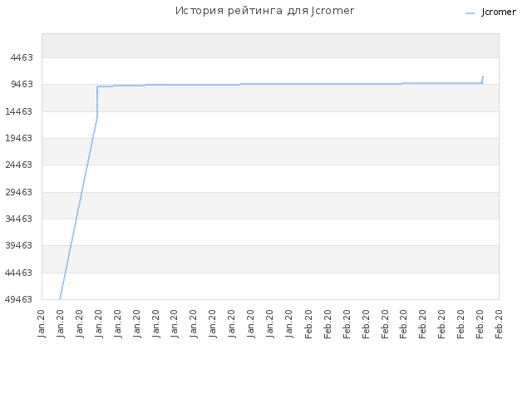Click the 49463 y-axis label
Screen dimensions: 532x399
click(18, 299)
